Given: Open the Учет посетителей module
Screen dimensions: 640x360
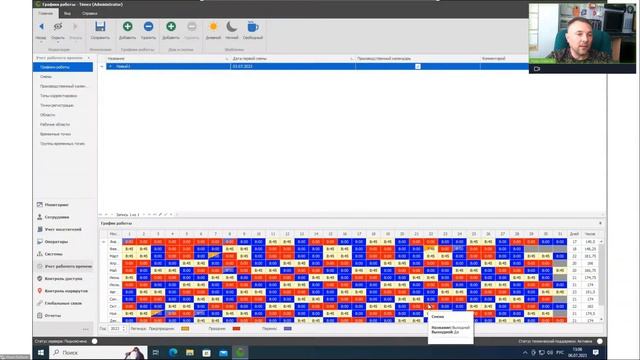Looking at the screenshot, I should tap(64, 229).
